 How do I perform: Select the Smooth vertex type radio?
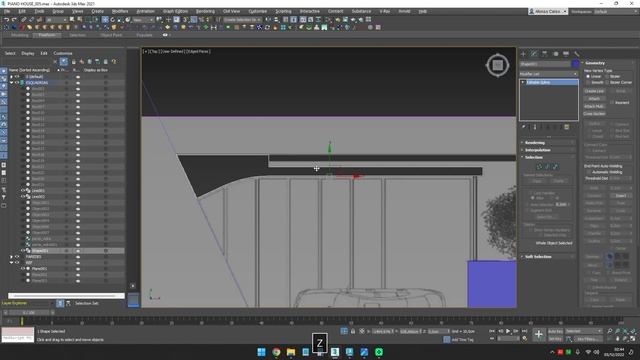(x=588, y=82)
